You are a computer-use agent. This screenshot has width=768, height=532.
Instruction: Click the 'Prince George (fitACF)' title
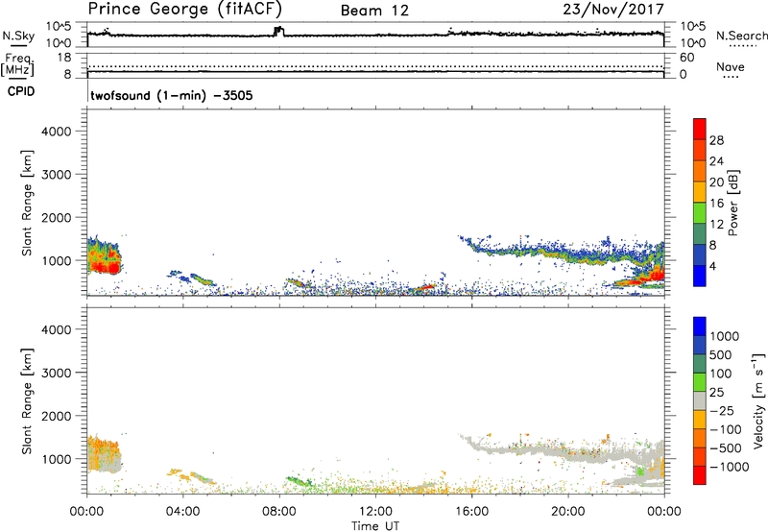[x=185, y=9]
